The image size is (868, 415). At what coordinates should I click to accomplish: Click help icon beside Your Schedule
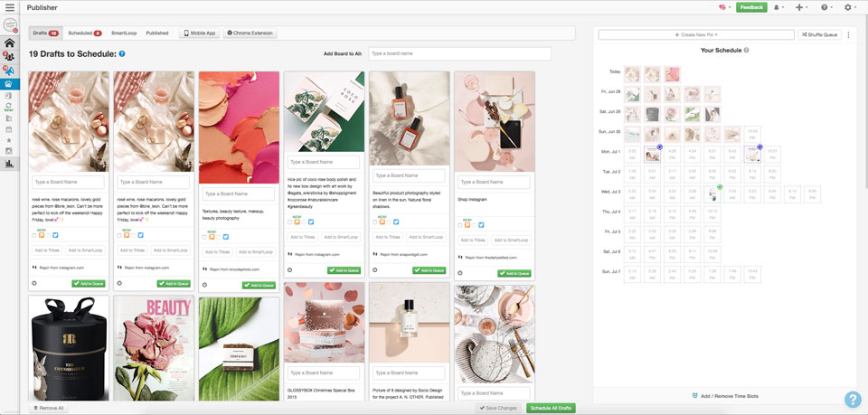point(746,51)
